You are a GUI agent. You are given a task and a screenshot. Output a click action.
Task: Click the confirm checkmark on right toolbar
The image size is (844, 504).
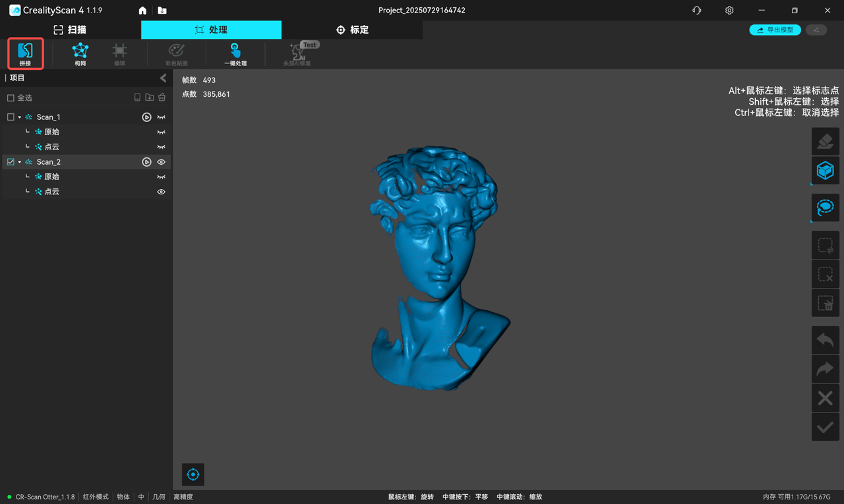pos(825,427)
